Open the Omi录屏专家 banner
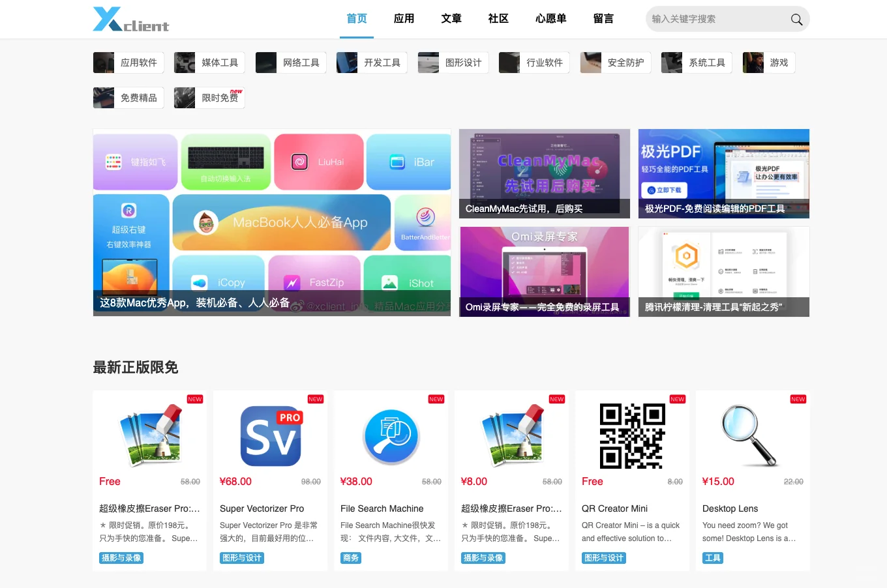Screen dimensions: 887x588 [x=544, y=271]
